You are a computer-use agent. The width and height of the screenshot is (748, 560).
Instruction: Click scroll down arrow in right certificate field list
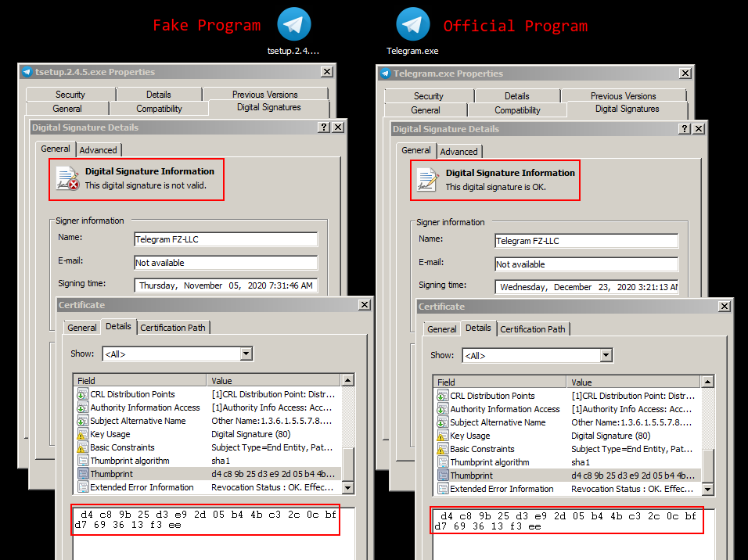[707, 489]
